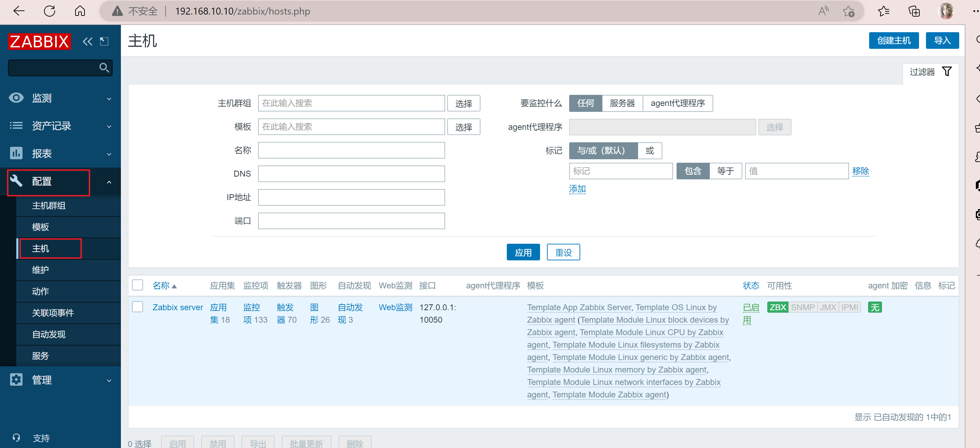Image resolution: width=980 pixels, height=448 pixels.
Task: Click the browser back arrow
Action: coord(19,11)
